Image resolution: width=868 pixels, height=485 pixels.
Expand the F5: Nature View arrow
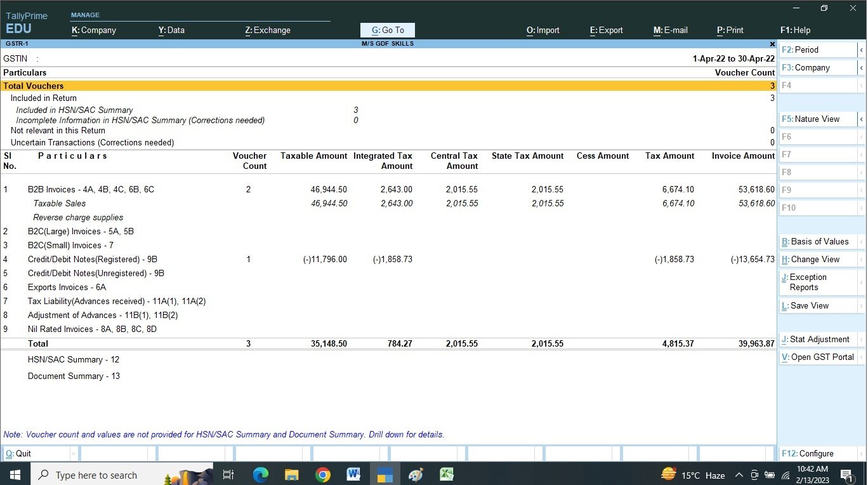[x=862, y=119]
